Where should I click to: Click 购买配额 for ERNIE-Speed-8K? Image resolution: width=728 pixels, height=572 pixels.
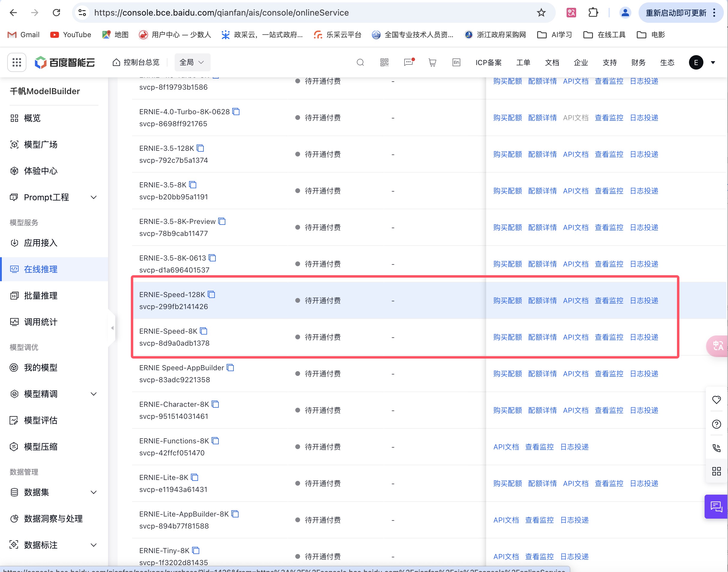507,337
